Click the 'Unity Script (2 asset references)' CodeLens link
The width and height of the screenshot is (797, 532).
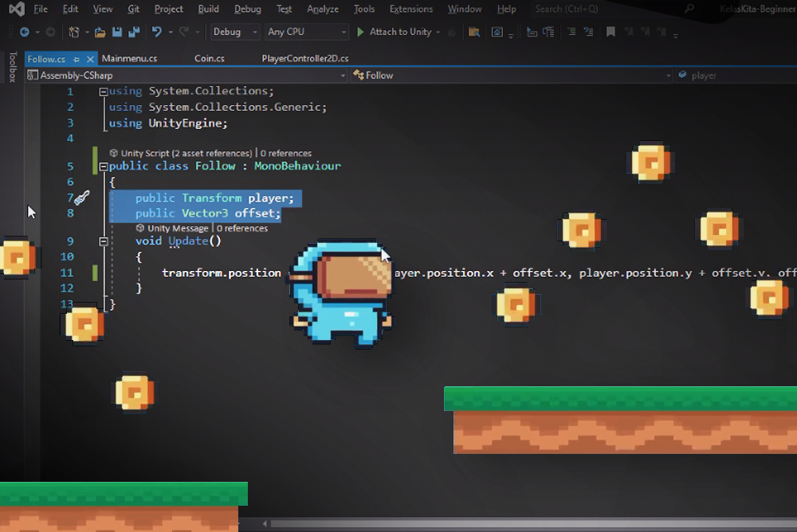(x=186, y=153)
